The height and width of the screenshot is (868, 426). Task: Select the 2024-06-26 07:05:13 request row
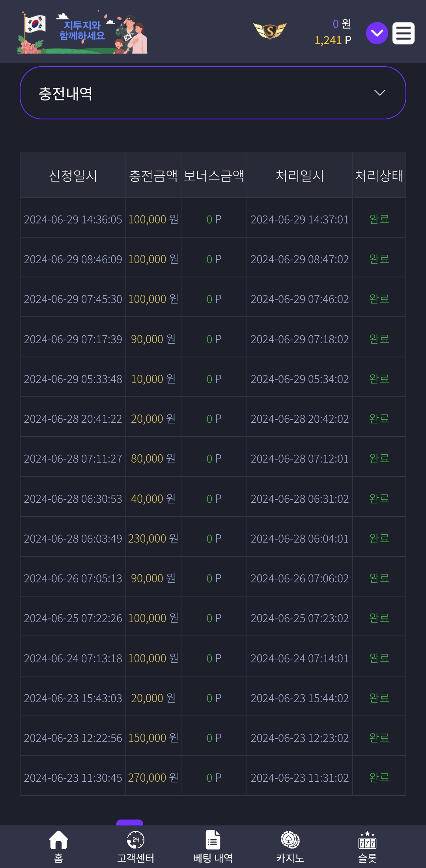click(x=213, y=578)
